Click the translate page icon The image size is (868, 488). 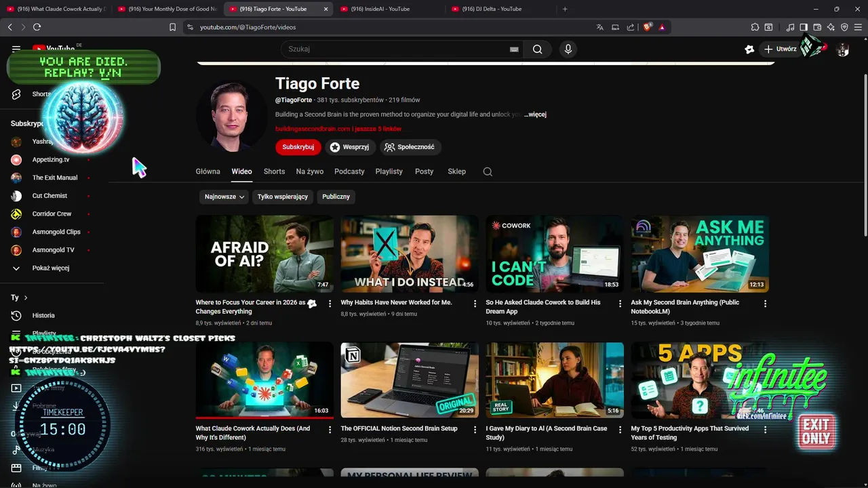599,27
